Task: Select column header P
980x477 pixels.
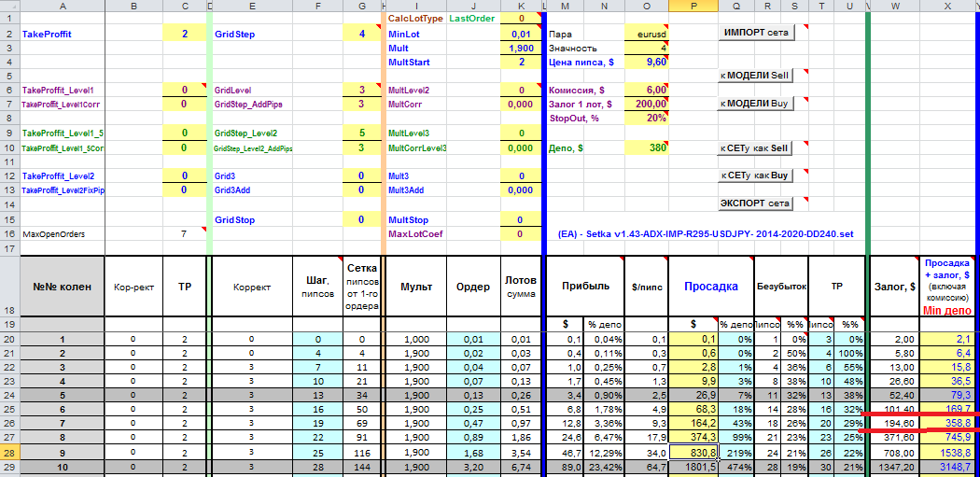Action: coord(693,6)
